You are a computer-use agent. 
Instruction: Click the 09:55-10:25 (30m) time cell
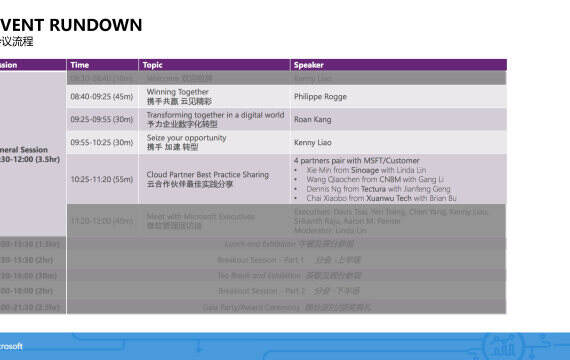click(102, 142)
